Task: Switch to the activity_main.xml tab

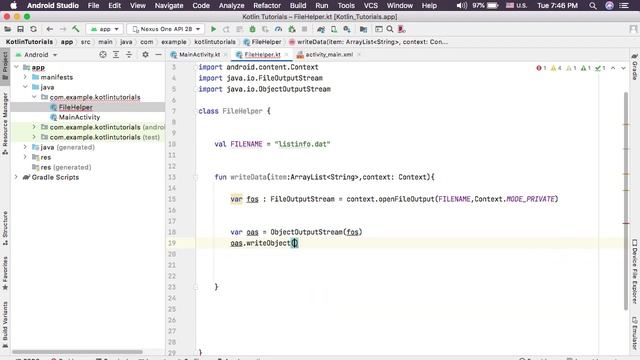Action: pyautogui.click(x=329, y=54)
